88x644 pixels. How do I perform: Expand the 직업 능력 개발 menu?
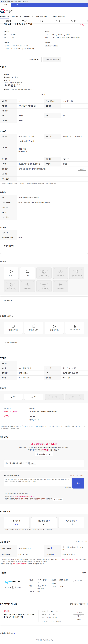[43, 17]
